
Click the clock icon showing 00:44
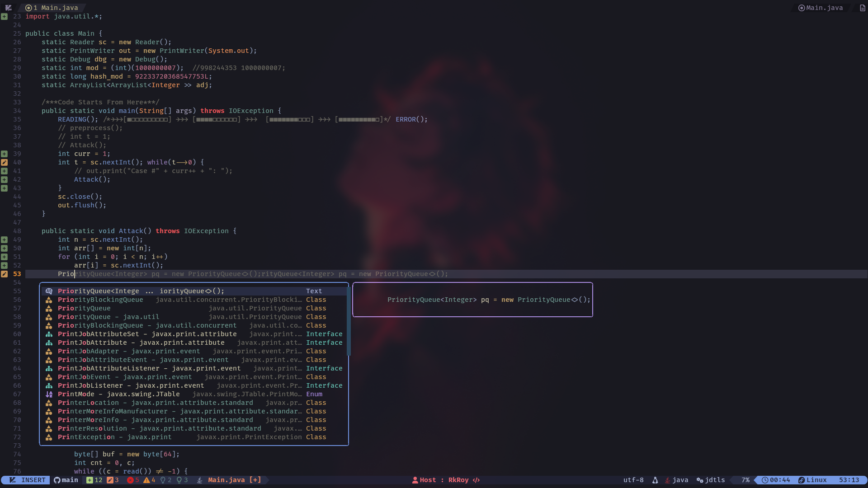(x=765, y=480)
